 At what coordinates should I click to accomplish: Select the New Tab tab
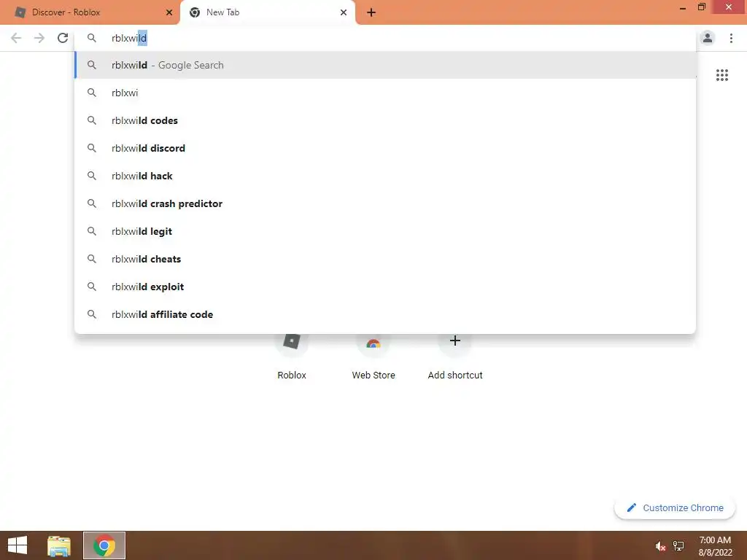(x=268, y=12)
